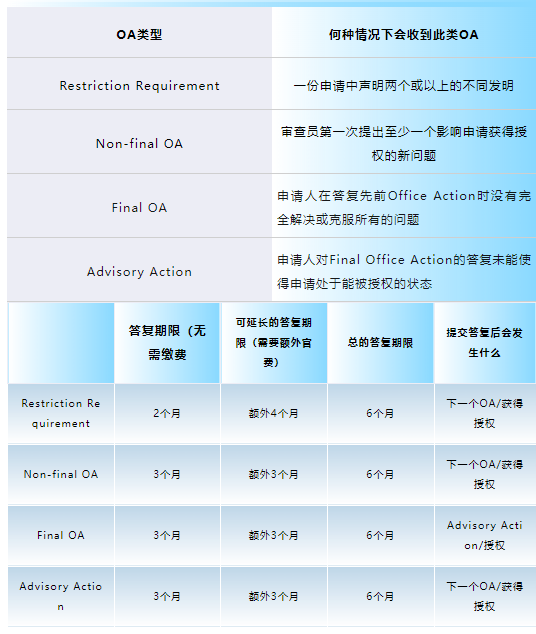Image resolution: width=536 pixels, height=634 pixels.
Task: Click '6个月' total in Restriction Requirement row
Action: [x=380, y=413]
